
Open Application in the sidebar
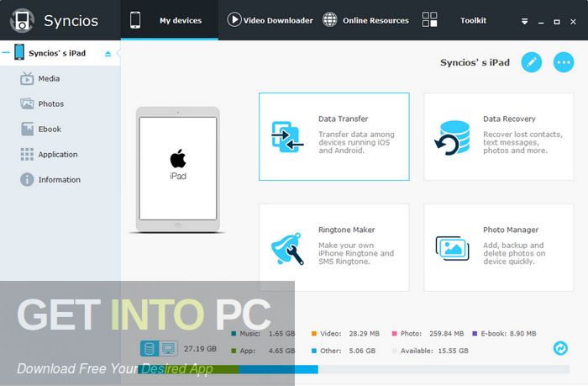pyautogui.click(x=58, y=155)
